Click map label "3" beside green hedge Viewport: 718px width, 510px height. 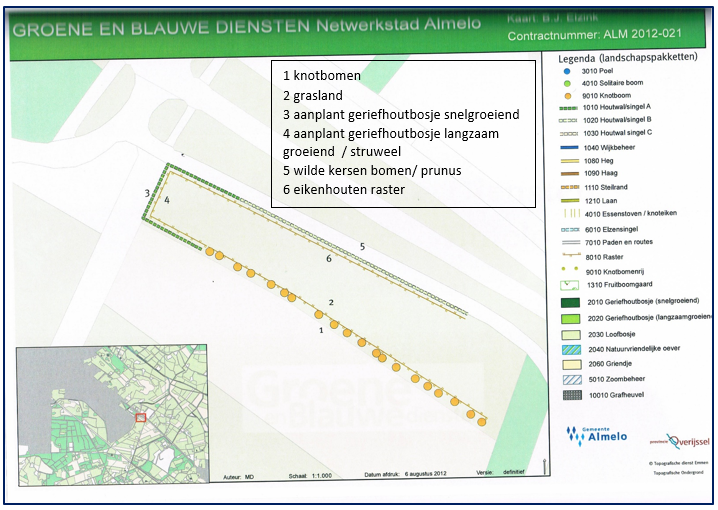pos(147,193)
